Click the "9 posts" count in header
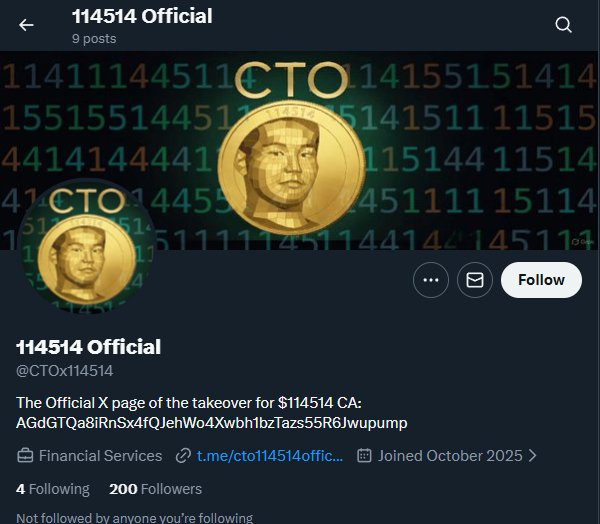 [x=94, y=39]
